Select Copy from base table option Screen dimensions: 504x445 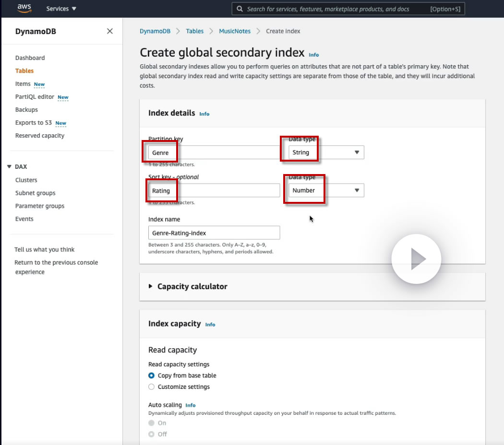pos(152,376)
